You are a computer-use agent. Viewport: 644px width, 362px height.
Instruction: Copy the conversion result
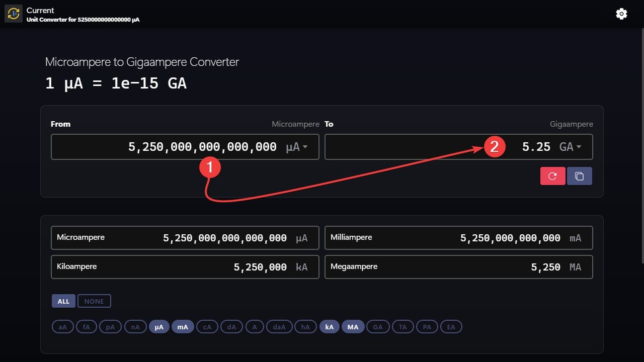coord(579,175)
